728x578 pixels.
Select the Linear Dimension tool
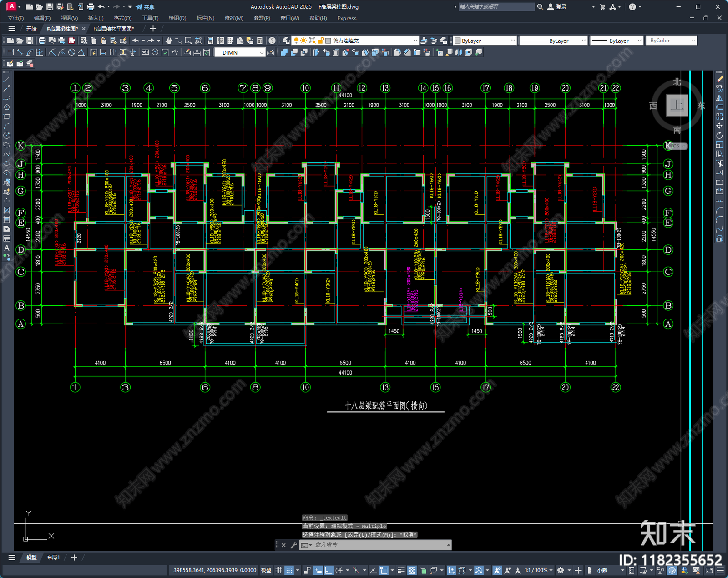pyautogui.click(x=10, y=52)
